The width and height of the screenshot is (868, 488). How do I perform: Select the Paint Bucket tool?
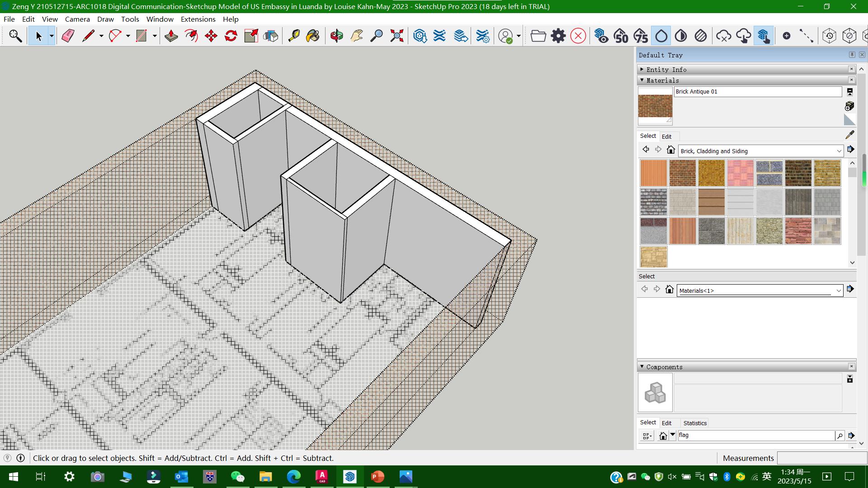(x=313, y=36)
